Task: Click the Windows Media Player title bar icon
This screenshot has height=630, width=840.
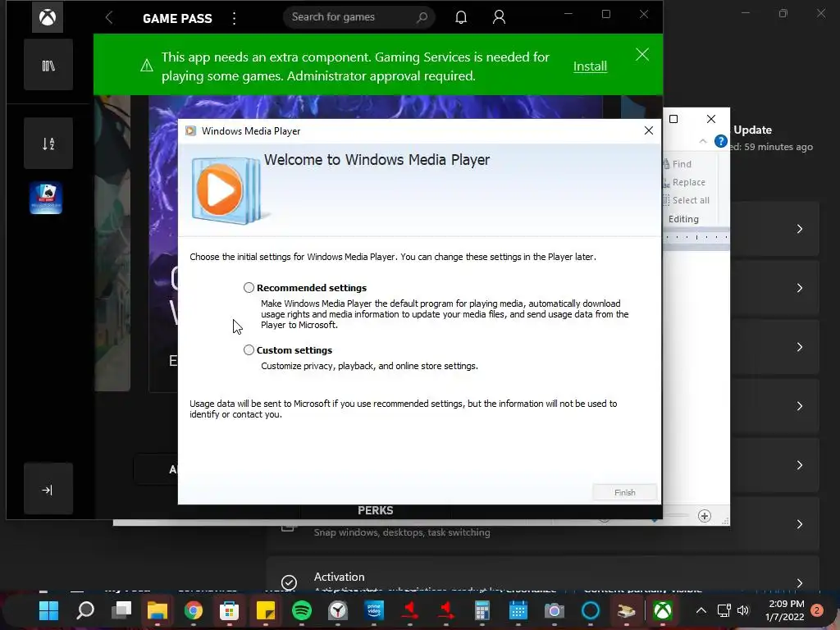Action: click(x=190, y=131)
